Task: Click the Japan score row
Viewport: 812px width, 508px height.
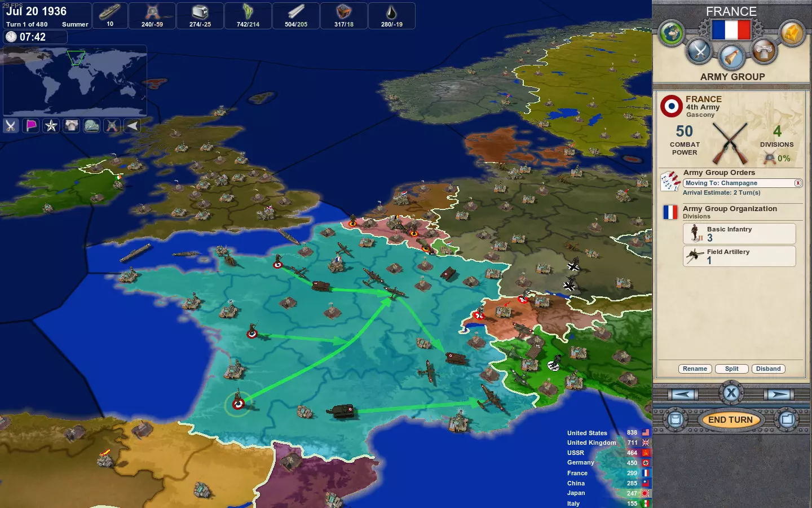Action: pos(608,493)
